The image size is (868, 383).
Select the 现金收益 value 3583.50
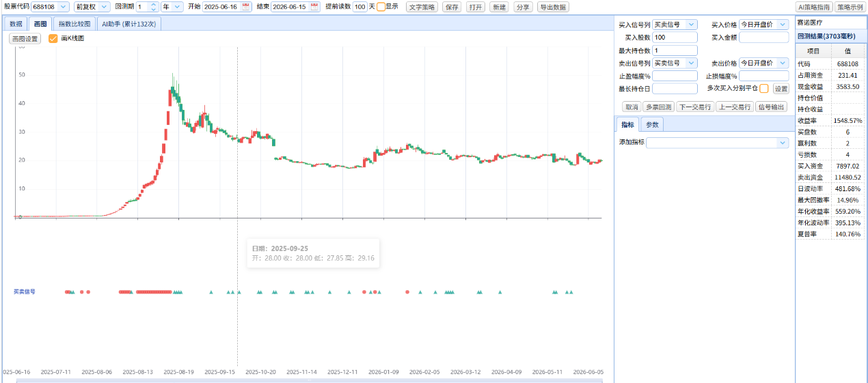(x=848, y=87)
